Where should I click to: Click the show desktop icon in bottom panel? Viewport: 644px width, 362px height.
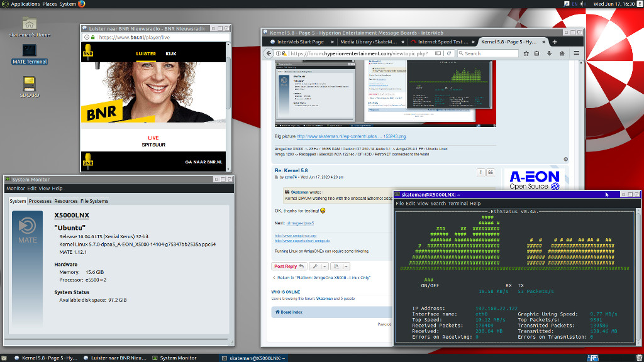click(x=4, y=358)
